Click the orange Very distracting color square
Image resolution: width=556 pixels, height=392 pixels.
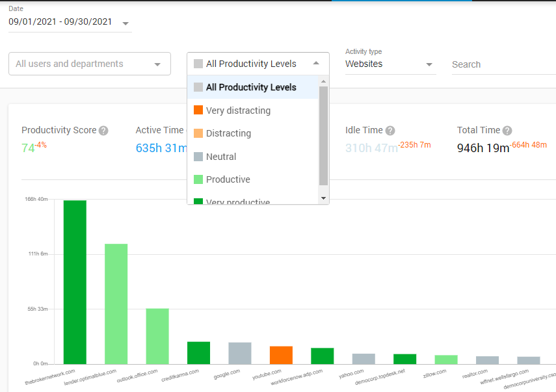(x=198, y=111)
